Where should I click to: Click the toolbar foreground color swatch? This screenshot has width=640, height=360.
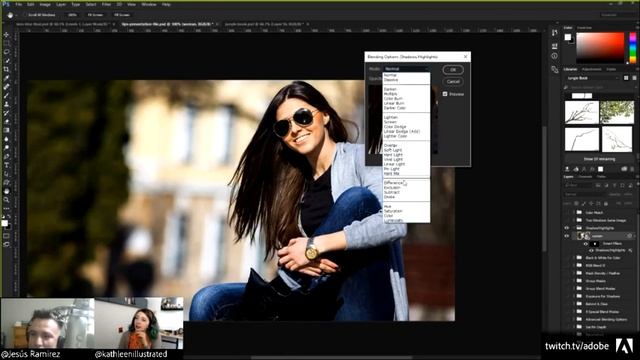[4, 223]
